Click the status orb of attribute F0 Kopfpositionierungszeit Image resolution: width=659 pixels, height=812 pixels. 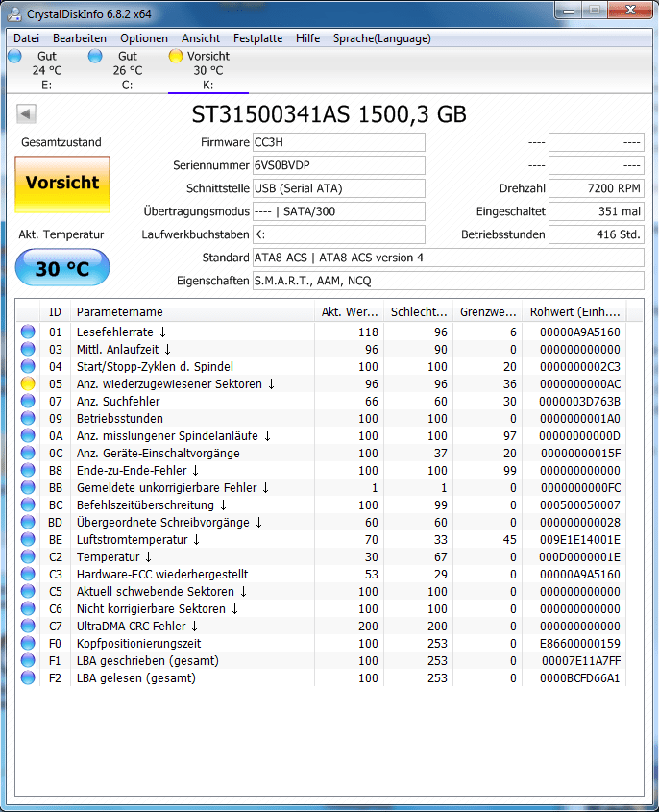pos(28,643)
